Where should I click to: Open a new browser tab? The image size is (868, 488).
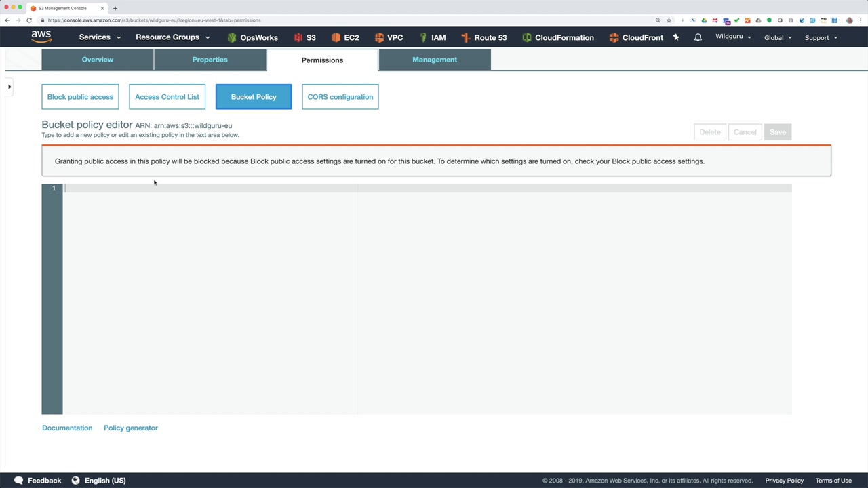(115, 8)
